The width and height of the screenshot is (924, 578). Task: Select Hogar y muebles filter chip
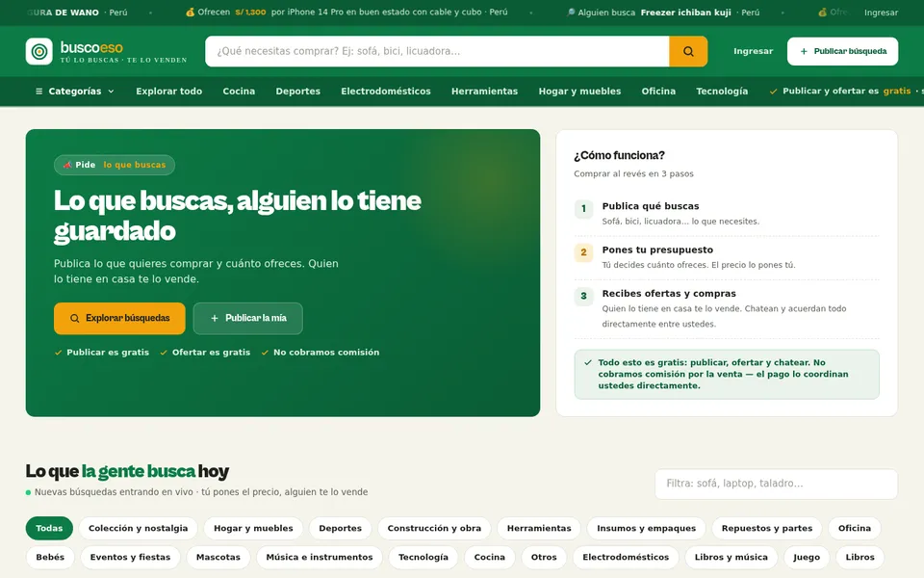(x=253, y=529)
